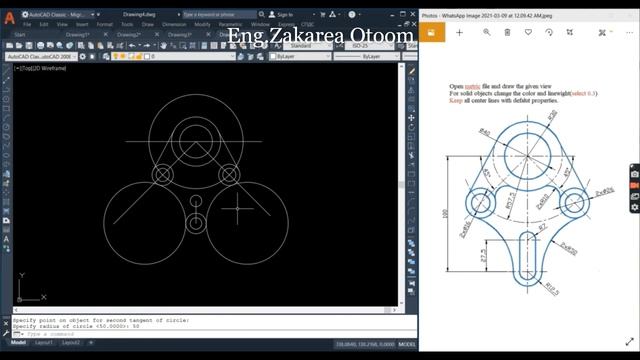Open the Dimension menu
The image size is (640, 360).
[x=174, y=24]
